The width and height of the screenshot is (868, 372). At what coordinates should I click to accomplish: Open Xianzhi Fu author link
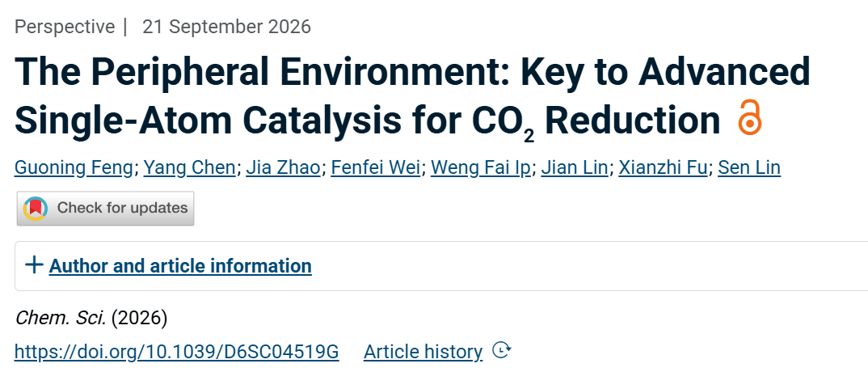click(663, 167)
